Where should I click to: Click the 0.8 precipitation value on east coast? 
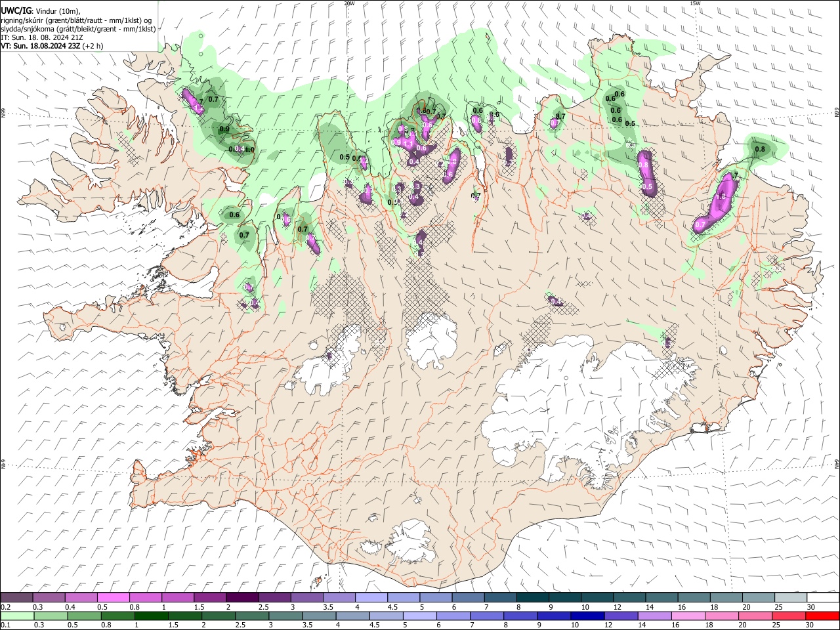[x=760, y=149]
